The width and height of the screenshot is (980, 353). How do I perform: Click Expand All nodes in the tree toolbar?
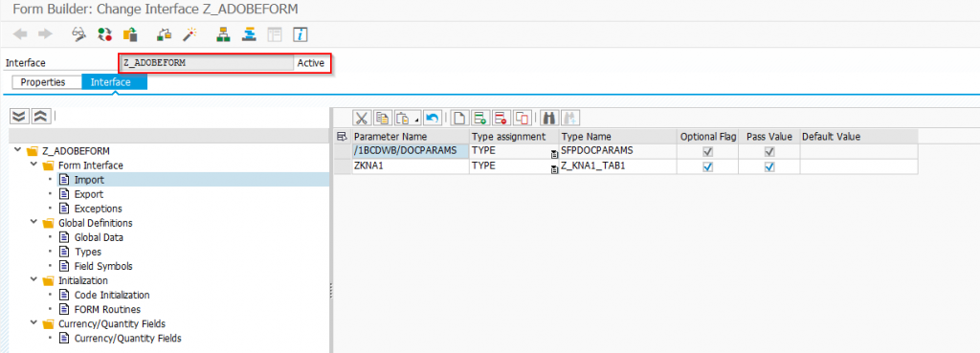pyautogui.click(x=20, y=116)
